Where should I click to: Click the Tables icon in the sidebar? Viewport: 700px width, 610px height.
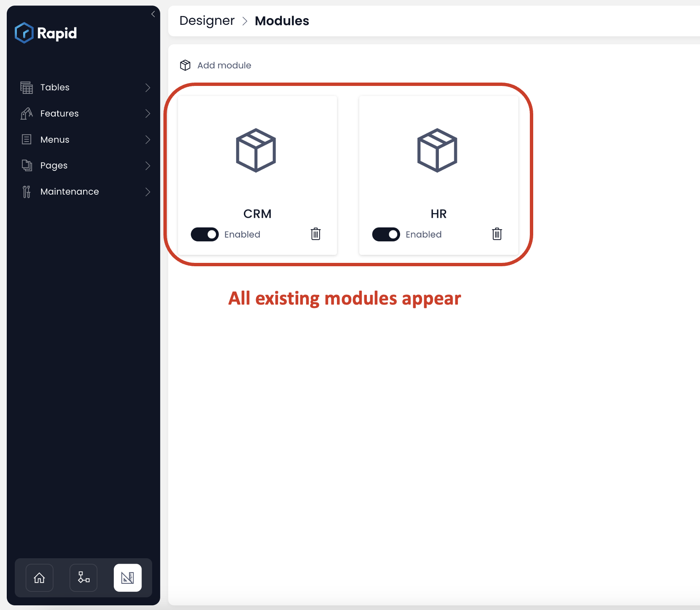(27, 87)
